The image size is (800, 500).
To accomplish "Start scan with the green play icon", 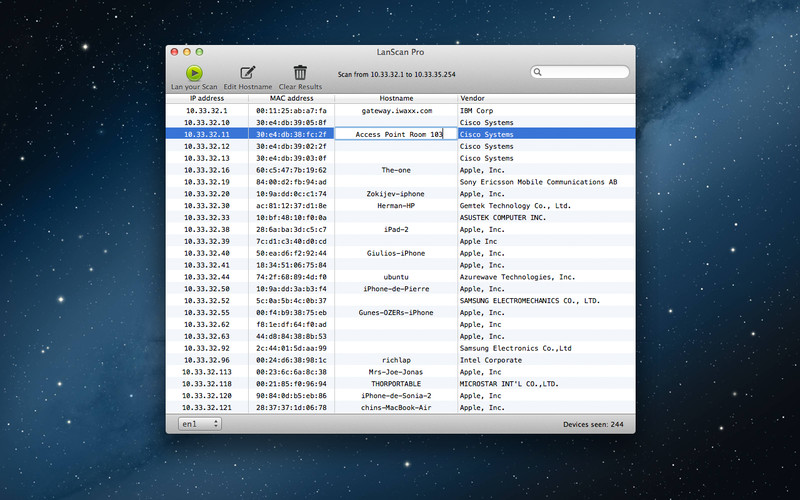I will [x=194, y=73].
